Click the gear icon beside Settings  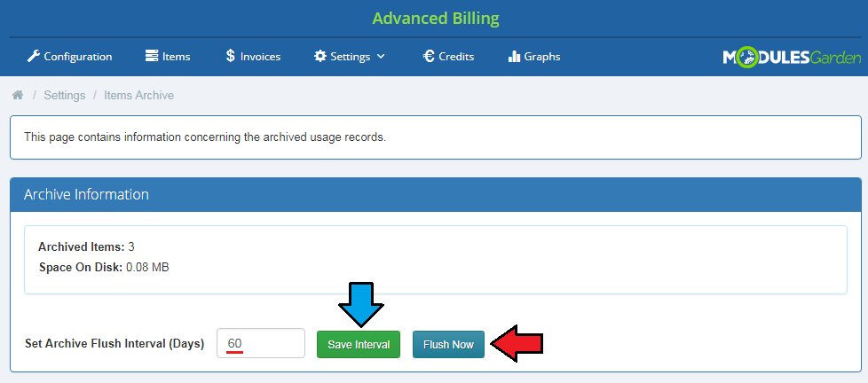tap(320, 57)
